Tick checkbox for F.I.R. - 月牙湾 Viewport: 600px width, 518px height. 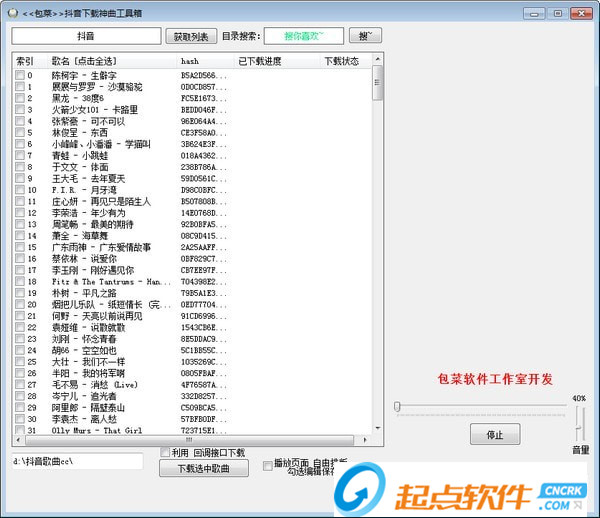tap(20, 190)
